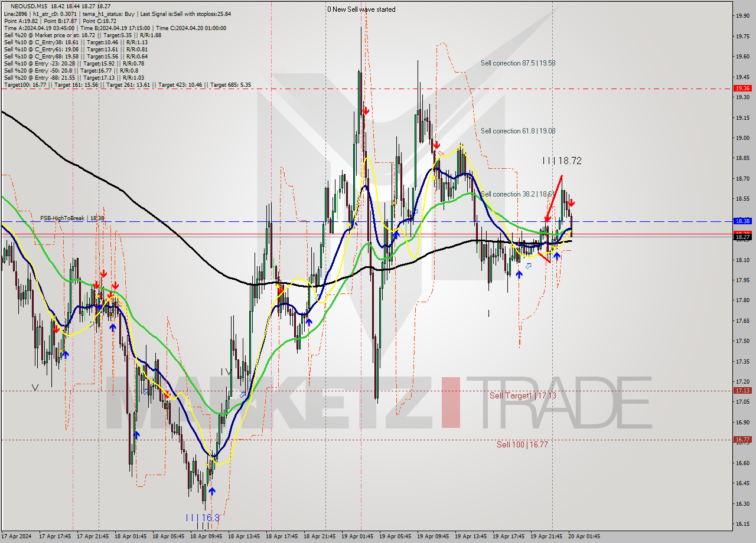Click the '18 Apr 05:45' time axis label

point(169,537)
